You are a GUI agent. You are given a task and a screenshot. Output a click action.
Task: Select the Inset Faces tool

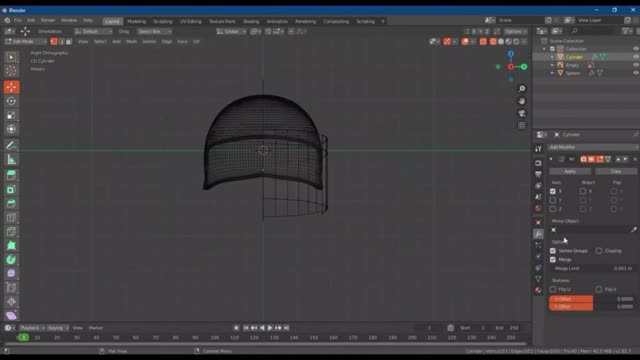coord(11,189)
